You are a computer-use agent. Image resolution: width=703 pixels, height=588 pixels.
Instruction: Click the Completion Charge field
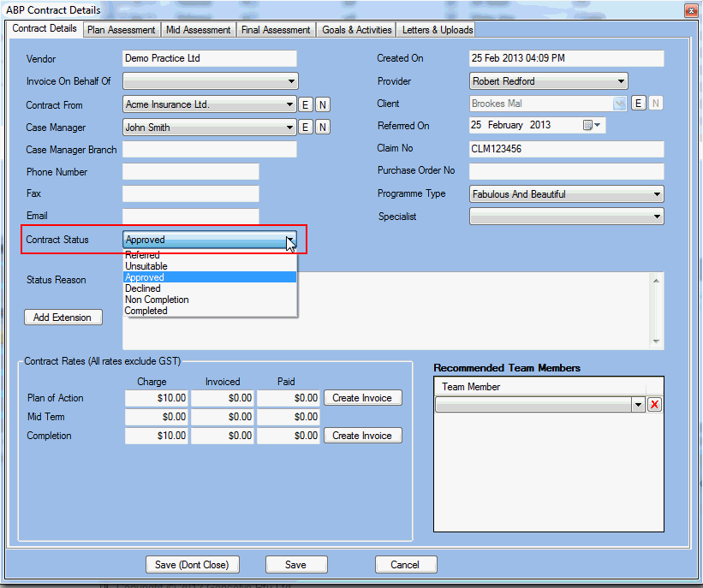pyautogui.click(x=157, y=436)
